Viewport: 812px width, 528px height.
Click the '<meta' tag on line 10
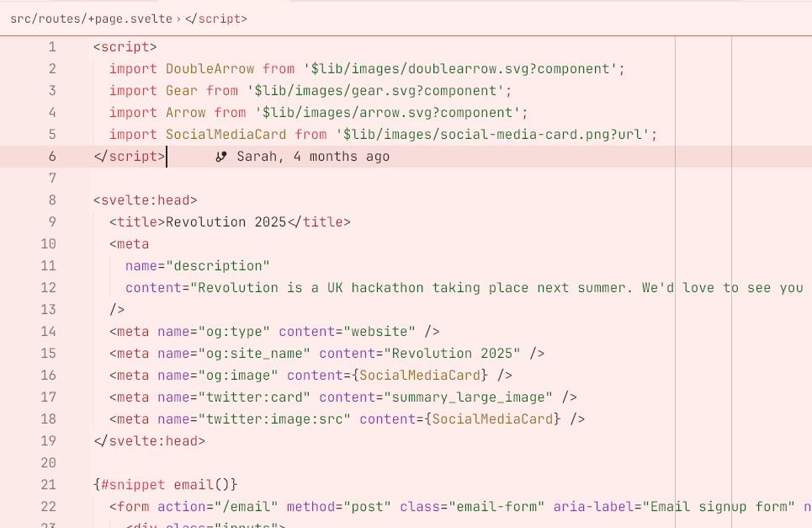[x=129, y=244]
